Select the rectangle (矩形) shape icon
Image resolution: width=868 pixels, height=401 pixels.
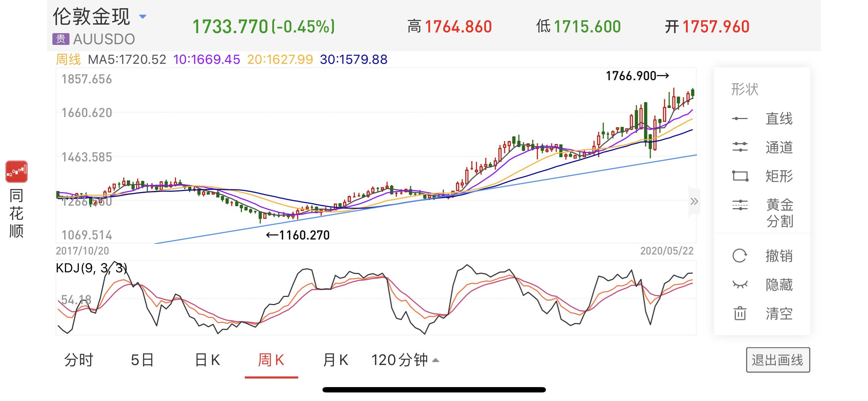click(740, 176)
